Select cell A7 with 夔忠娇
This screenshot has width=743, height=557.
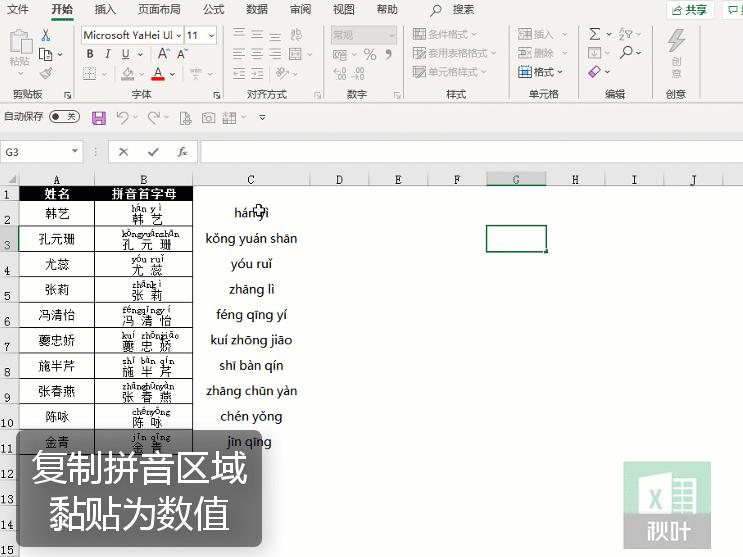coord(57,340)
